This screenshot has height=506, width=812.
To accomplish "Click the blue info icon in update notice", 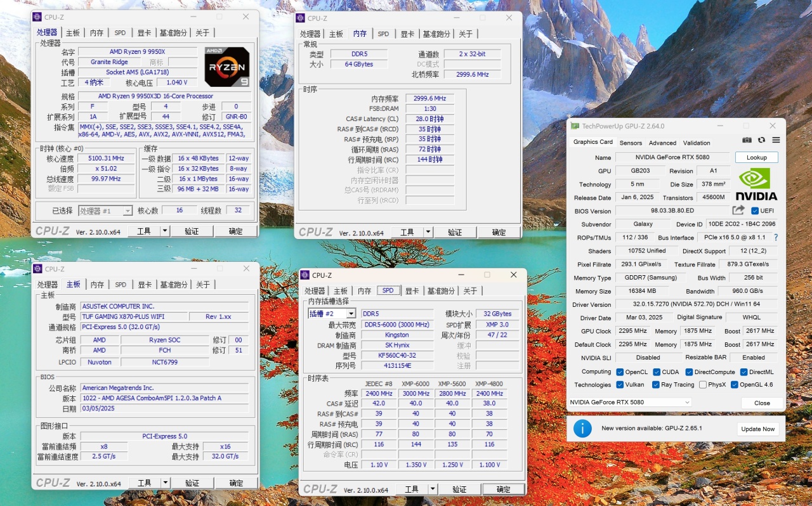I will point(582,429).
